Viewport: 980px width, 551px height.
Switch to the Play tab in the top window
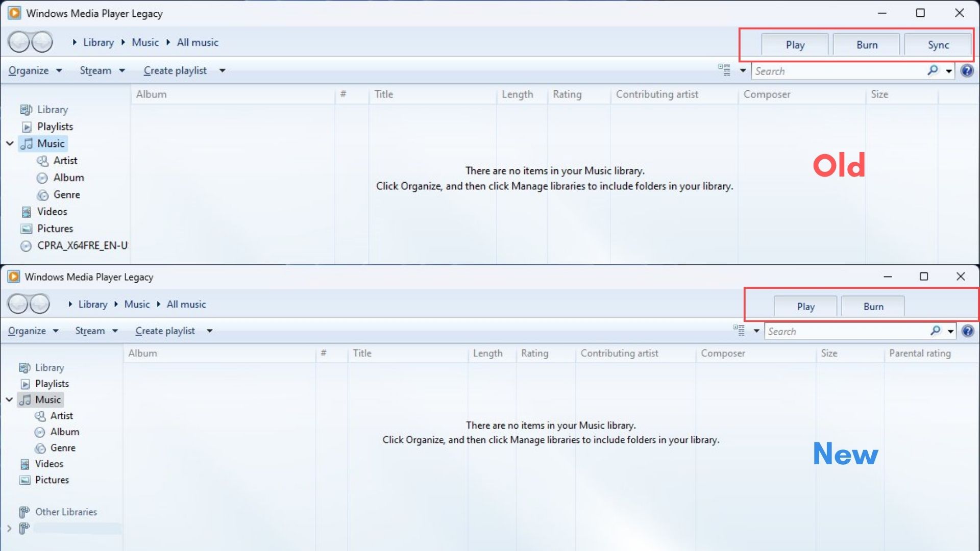(795, 45)
